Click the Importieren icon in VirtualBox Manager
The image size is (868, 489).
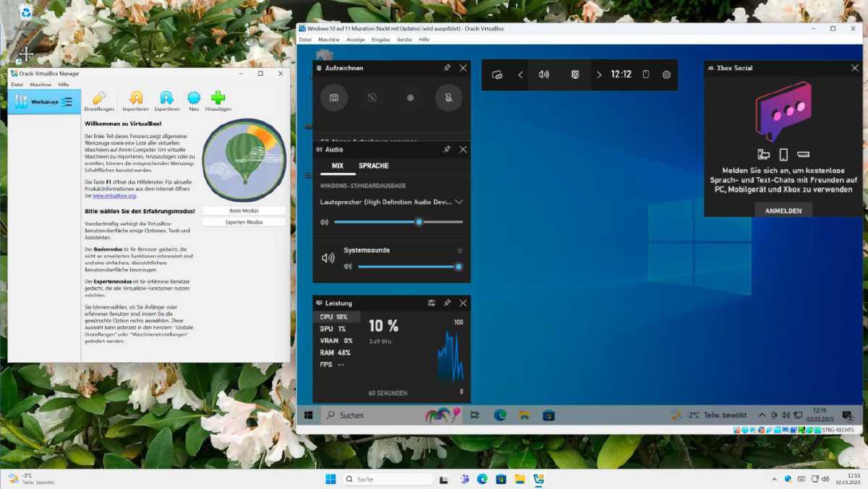[x=135, y=101]
